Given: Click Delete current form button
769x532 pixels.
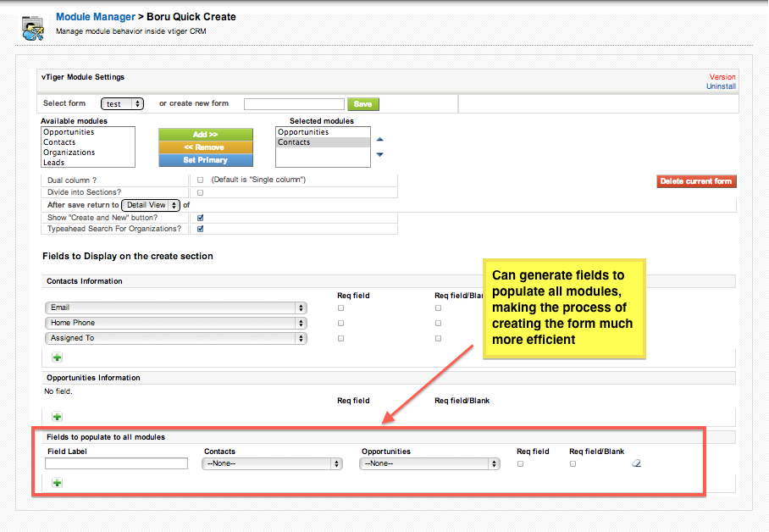Looking at the screenshot, I should 696,181.
